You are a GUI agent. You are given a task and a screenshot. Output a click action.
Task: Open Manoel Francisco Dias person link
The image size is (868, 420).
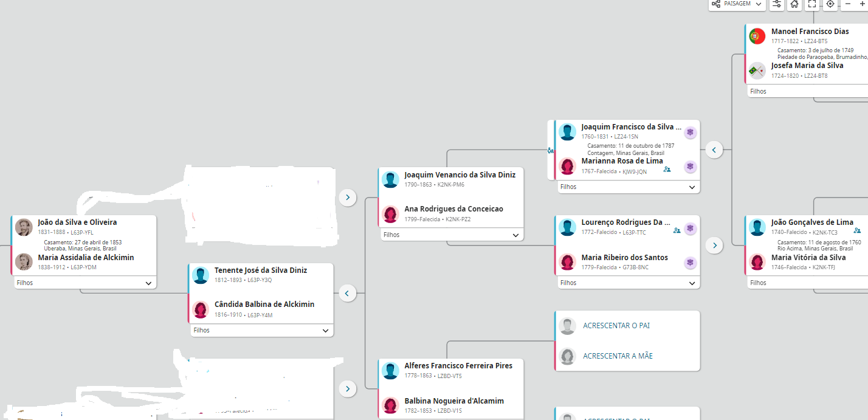tap(810, 32)
